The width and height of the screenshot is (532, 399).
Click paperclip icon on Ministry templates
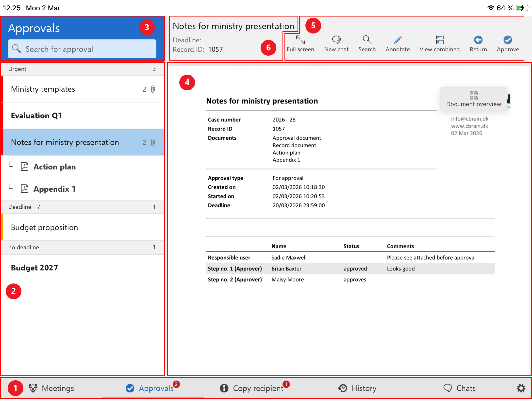click(153, 89)
